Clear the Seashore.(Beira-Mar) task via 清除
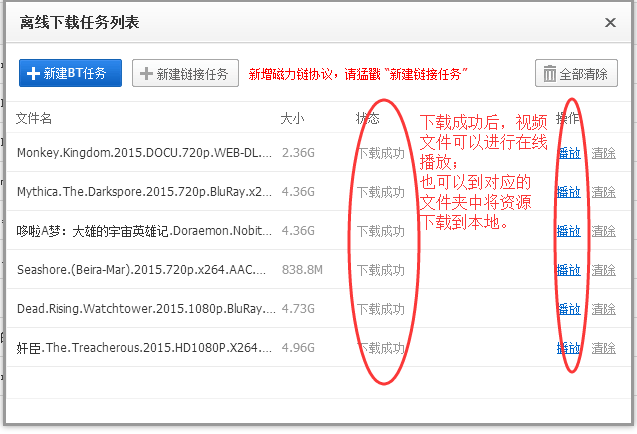The image size is (637, 434). coord(603,270)
